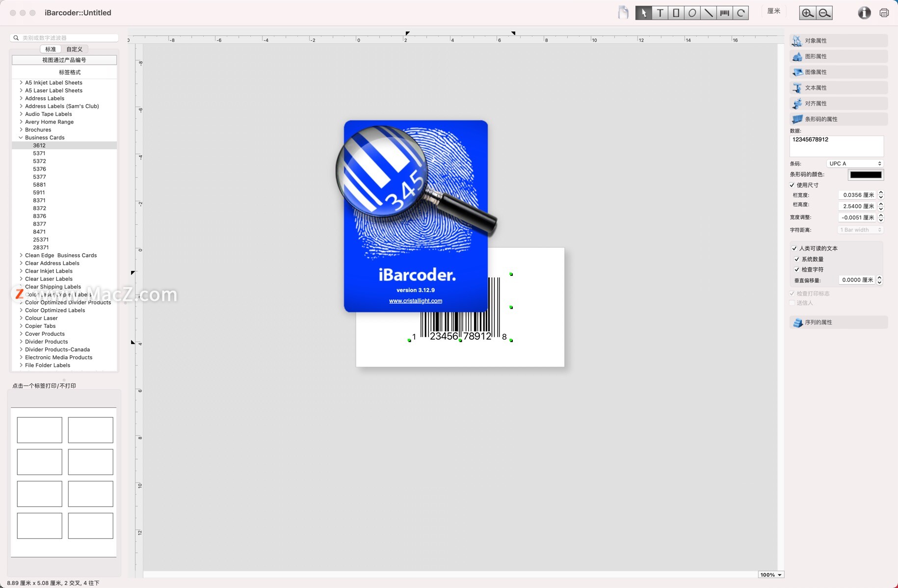Viewport: 898px width, 588px height.
Task: Open the 对象属性 panel
Action: pos(839,41)
